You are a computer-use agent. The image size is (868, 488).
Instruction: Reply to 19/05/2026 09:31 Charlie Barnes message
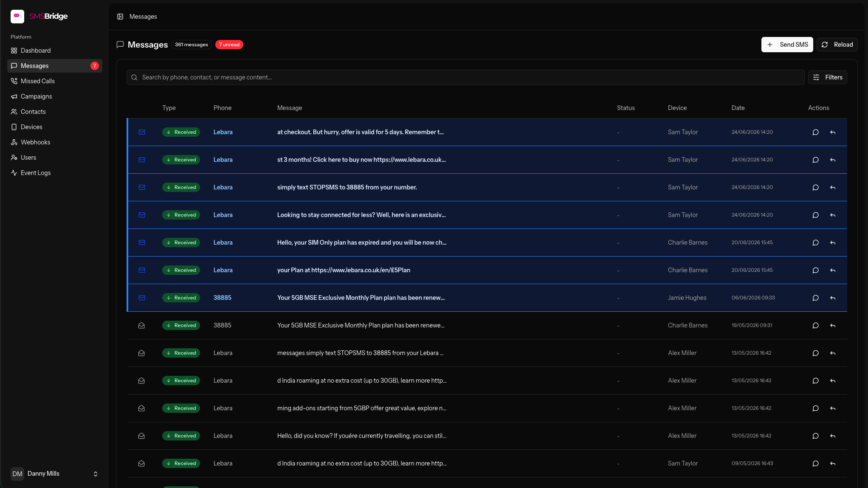pyautogui.click(x=832, y=325)
